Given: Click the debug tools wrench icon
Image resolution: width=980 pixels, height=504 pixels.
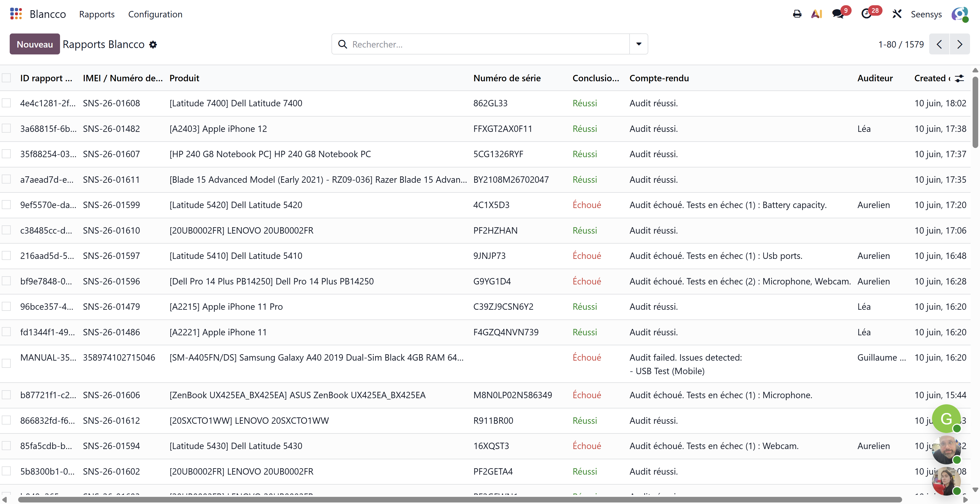Looking at the screenshot, I should (897, 14).
